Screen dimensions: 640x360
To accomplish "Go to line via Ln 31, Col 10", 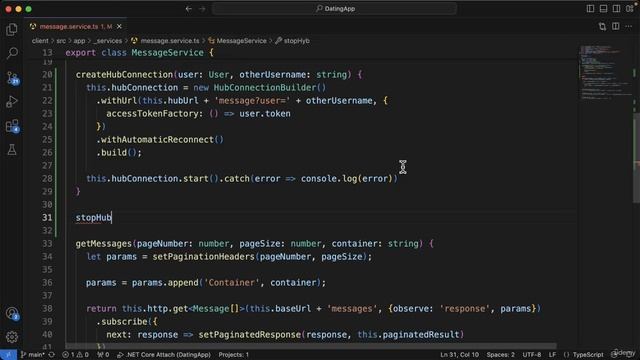I will pos(459,355).
